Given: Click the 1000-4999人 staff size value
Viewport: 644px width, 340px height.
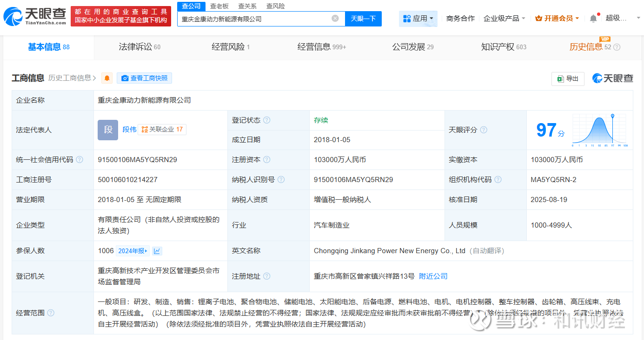Looking at the screenshot, I should click(551, 225).
